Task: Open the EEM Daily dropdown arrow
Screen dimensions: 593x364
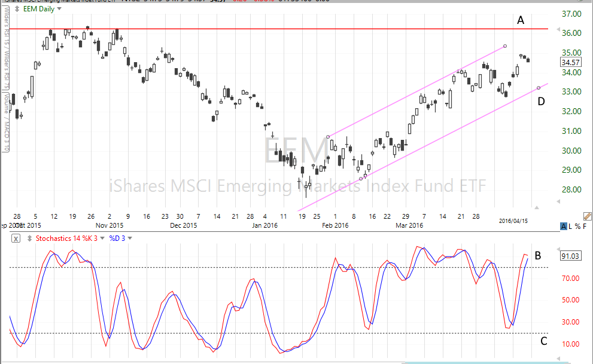Action: tap(59, 9)
